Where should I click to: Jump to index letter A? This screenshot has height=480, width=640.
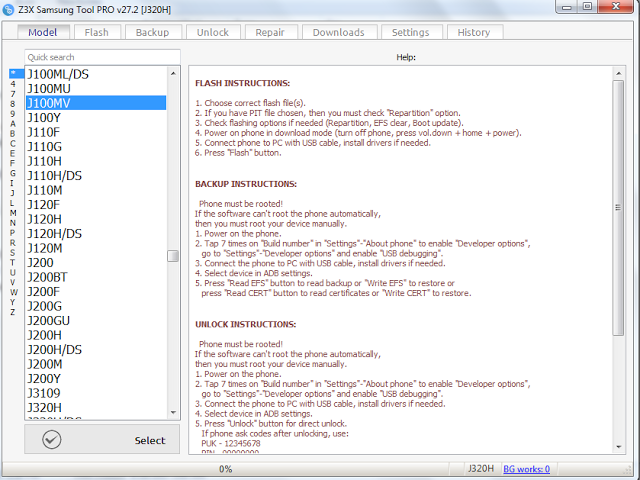pos(13,124)
